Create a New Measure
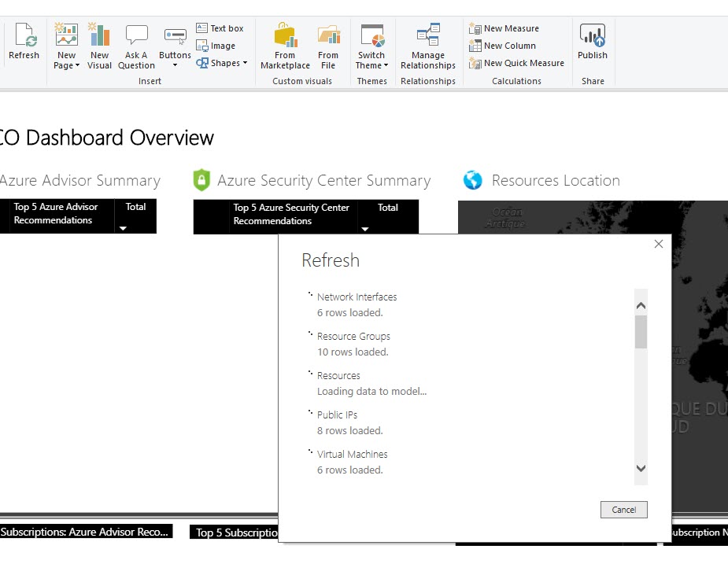The width and height of the screenshot is (728, 586). pyautogui.click(x=504, y=28)
